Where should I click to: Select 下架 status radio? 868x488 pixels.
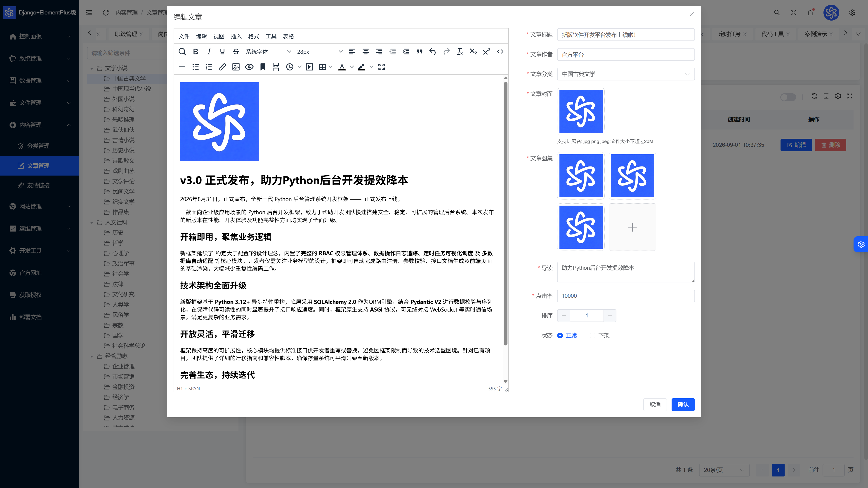(600, 335)
